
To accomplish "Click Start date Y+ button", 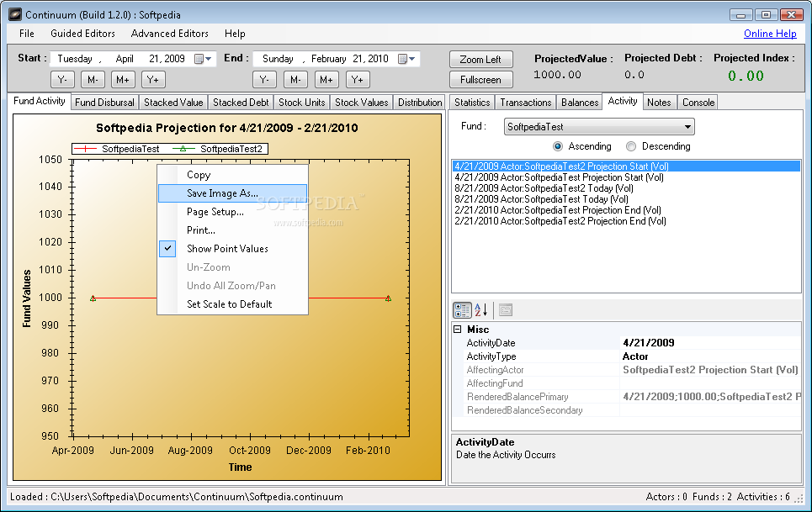I will point(153,80).
